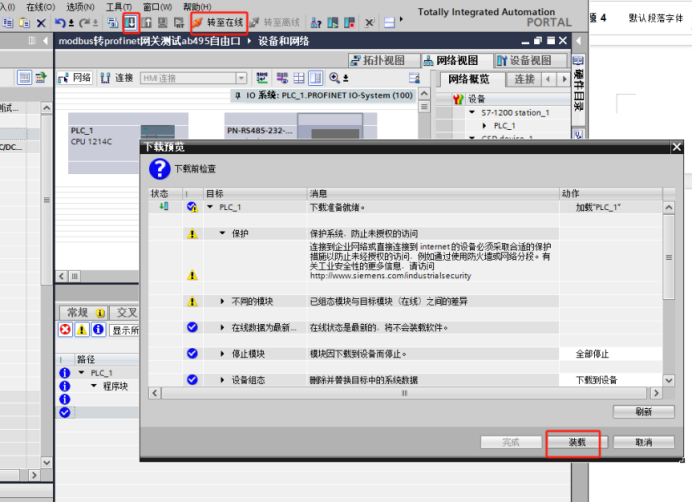Redo the last undone action
This screenshot has height=502, width=692.
84,23
